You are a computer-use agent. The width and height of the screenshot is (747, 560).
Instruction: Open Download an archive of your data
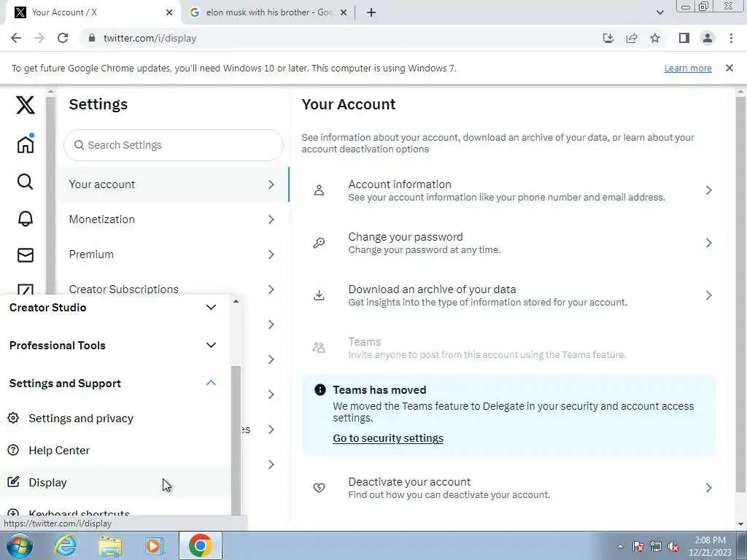coord(508,295)
